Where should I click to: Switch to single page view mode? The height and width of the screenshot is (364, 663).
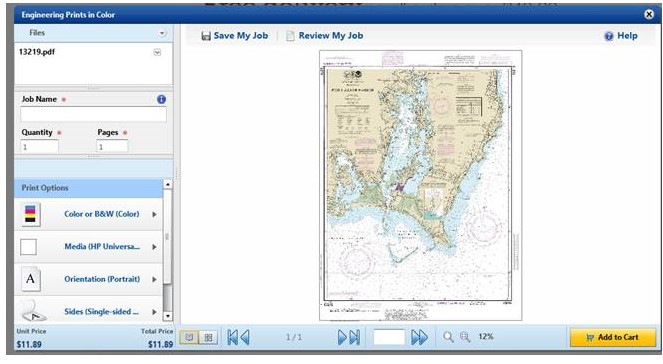tap(189, 337)
